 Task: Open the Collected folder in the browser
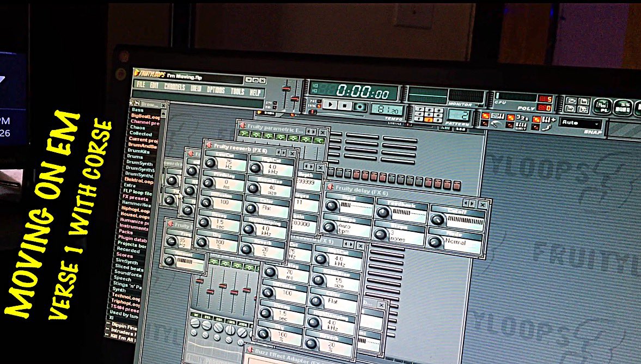click(x=140, y=133)
